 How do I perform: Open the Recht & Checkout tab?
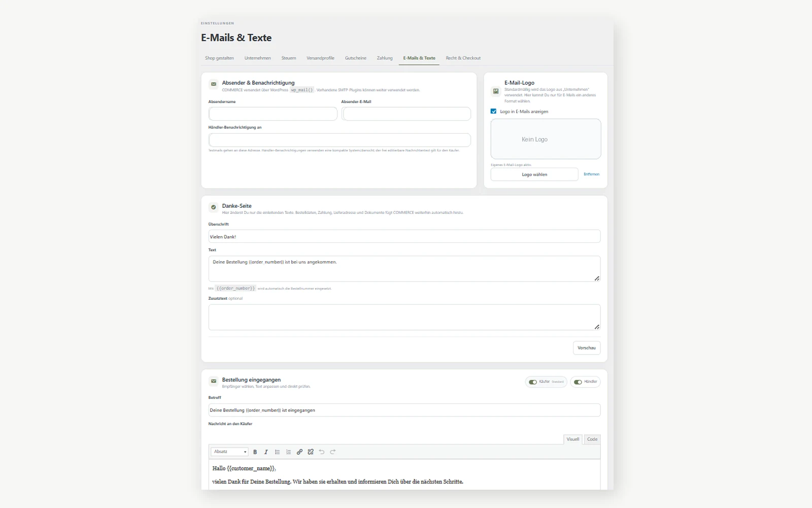463,58
